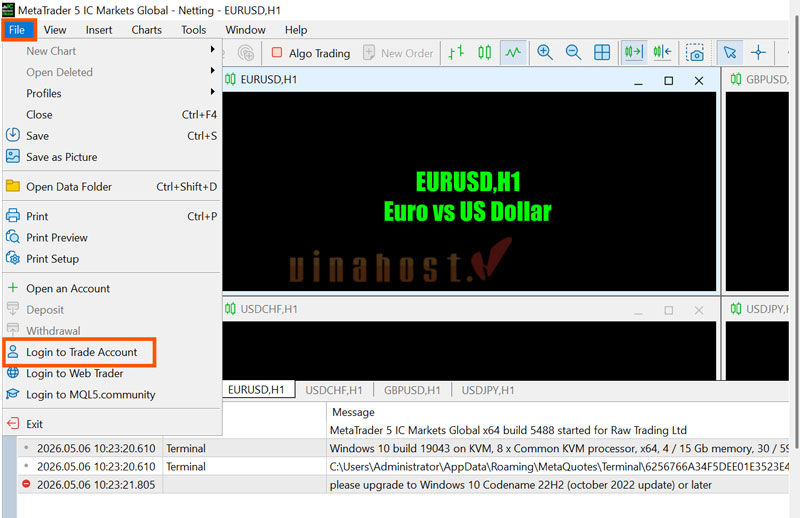Click the Print printer icon
The width and height of the screenshot is (800, 518).
(x=13, y=216)
